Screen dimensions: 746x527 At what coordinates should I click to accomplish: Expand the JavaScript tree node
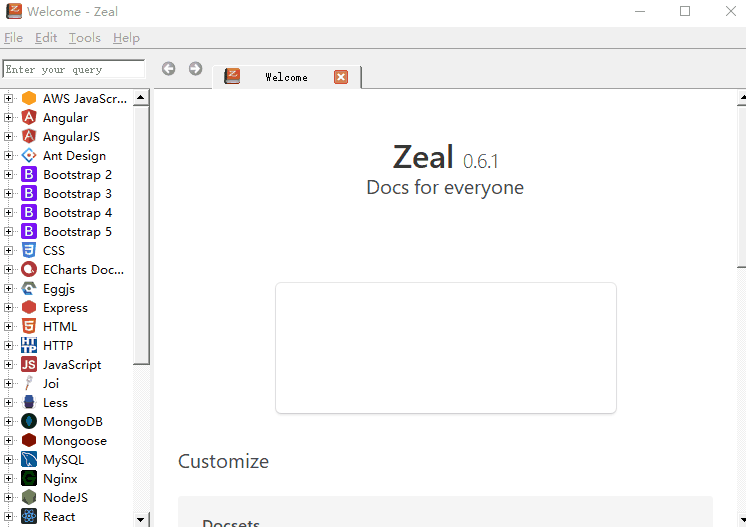click(8, 365)
